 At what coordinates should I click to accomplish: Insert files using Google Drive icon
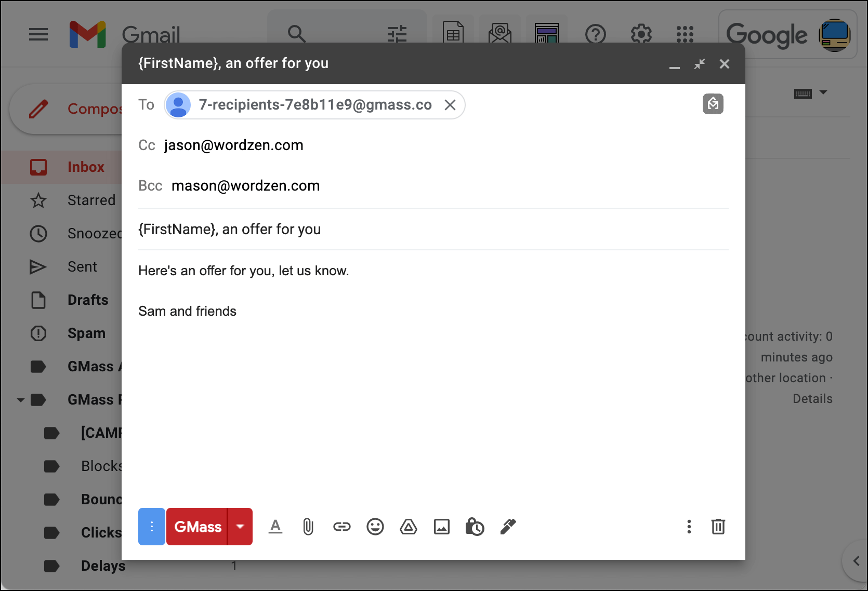click(x=409, y=527)
